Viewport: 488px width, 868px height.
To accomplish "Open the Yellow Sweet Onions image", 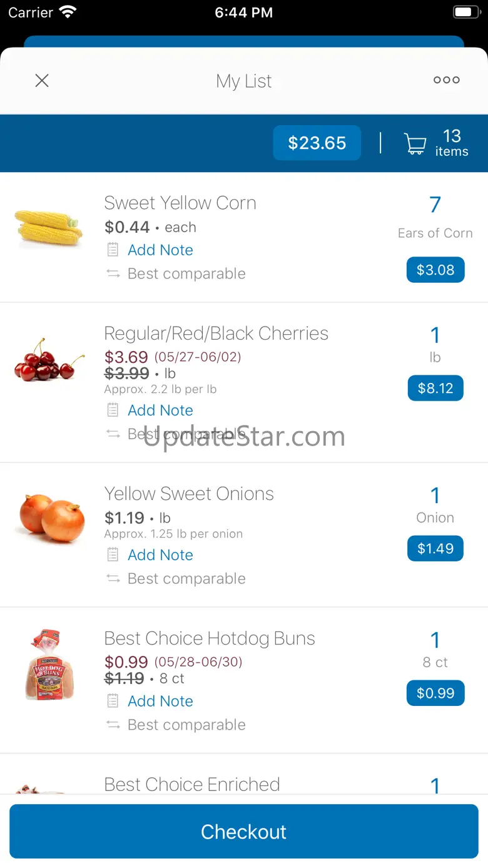I will tap(51, 518).
